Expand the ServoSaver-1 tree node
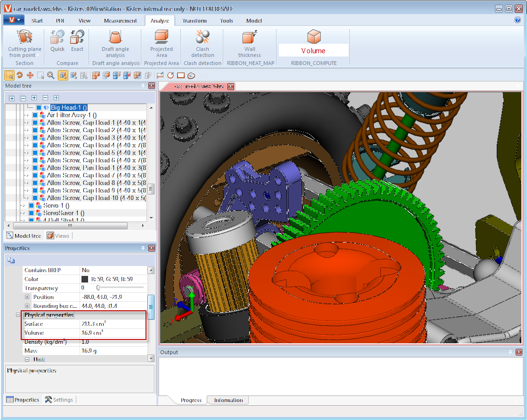 (24, 213)
